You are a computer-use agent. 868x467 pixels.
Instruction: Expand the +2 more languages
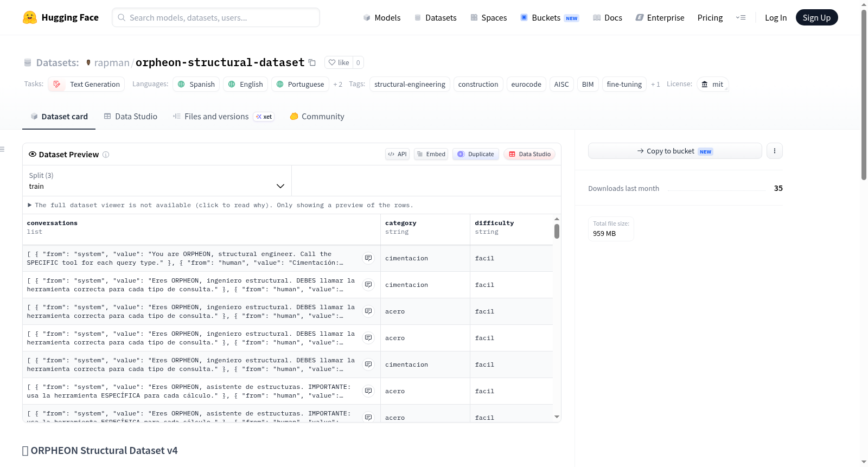(337, 84)
